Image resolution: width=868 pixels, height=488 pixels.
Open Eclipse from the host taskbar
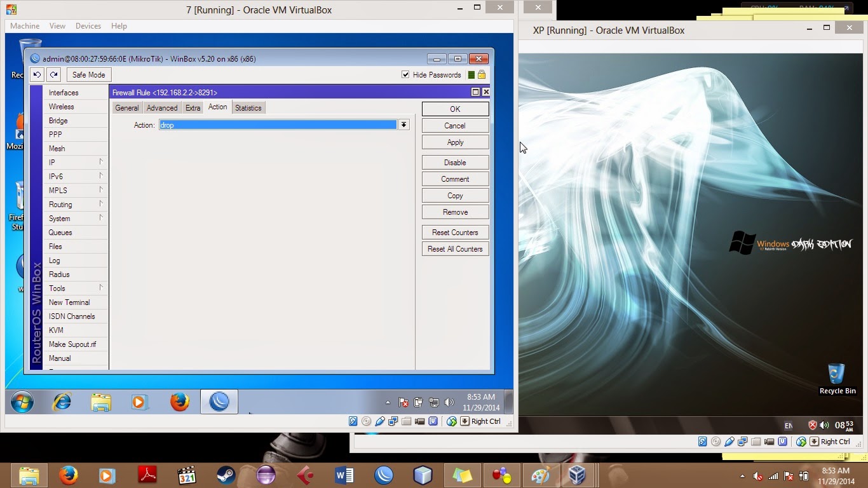click(266, 475)
